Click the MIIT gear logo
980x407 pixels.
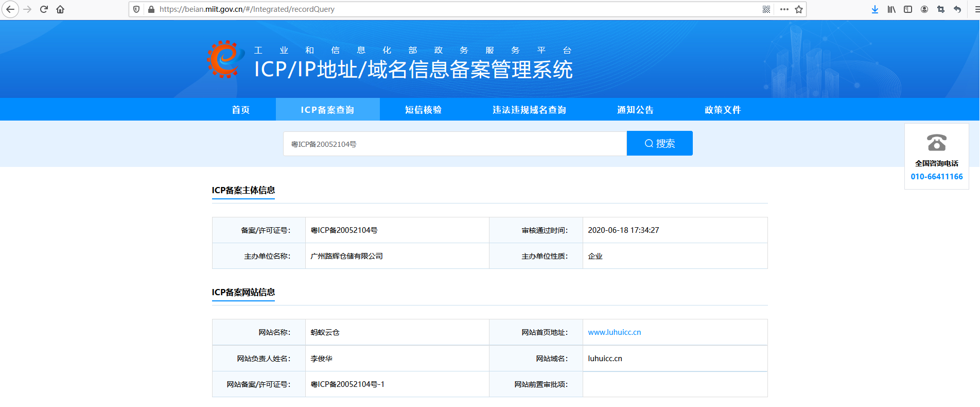click(x=225, y=59)
